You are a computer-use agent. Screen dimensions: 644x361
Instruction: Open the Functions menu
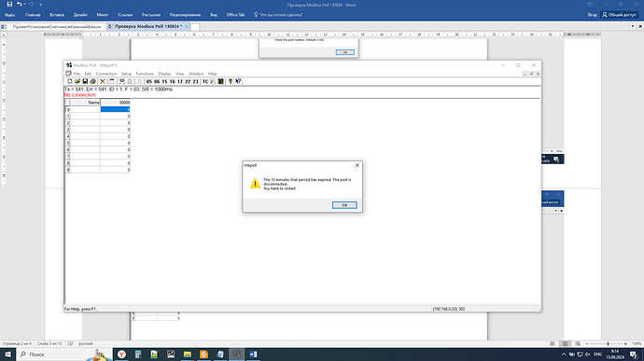pos(145,74)
